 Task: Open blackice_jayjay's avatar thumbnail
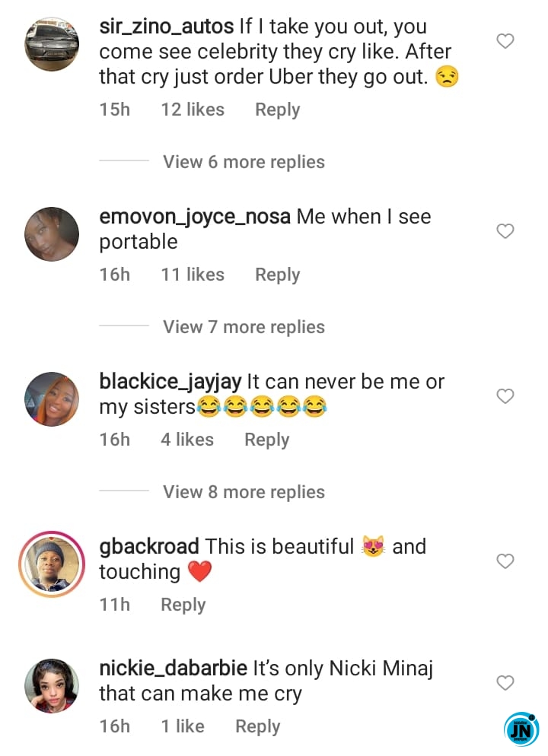(x=52, y=399)
